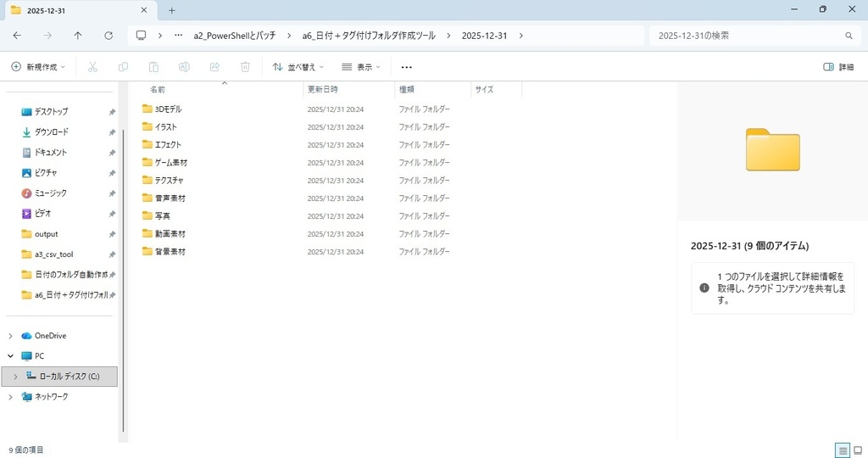This screenshot has width=868, height=458.
Task: Navigate up one folder level
Action: tap(78, 36)
